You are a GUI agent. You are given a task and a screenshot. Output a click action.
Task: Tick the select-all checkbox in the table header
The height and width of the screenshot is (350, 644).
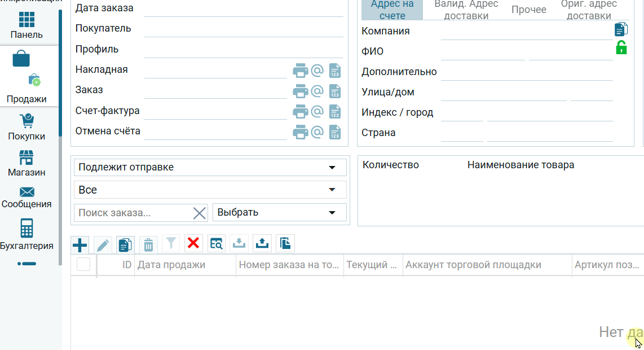click(83, 264)
